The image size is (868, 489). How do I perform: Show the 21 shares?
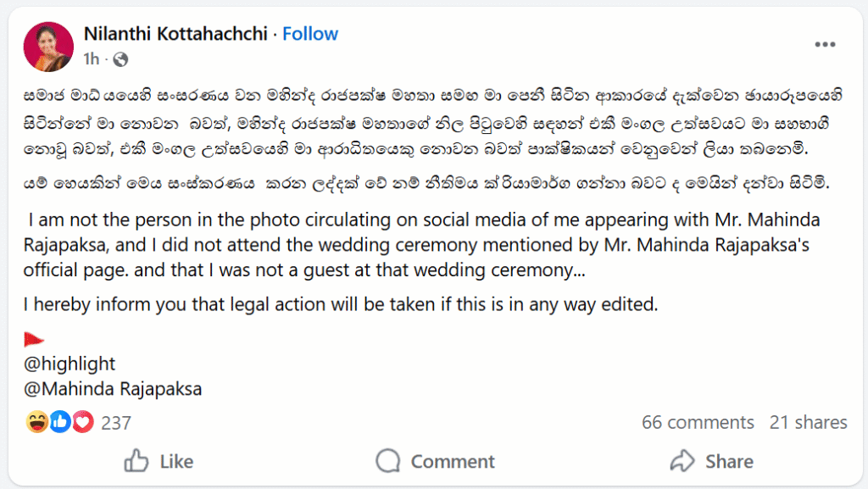tap(808, 422)
